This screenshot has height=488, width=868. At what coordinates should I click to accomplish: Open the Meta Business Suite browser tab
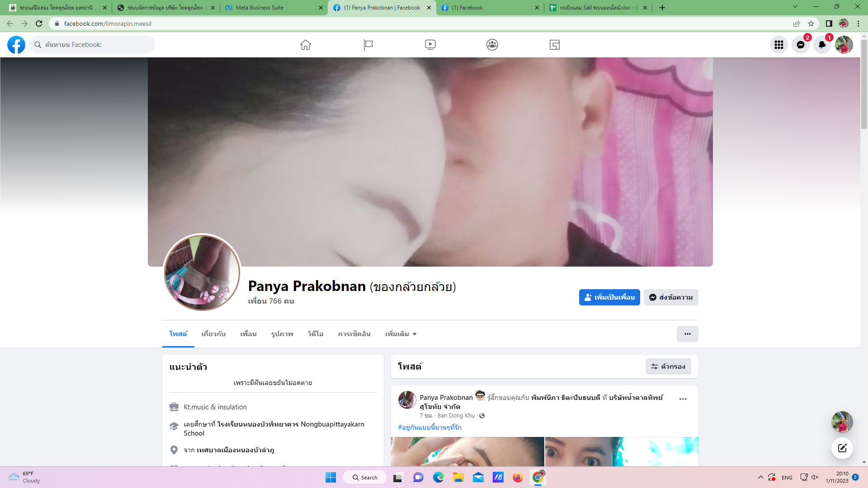[x=274, y=8]
